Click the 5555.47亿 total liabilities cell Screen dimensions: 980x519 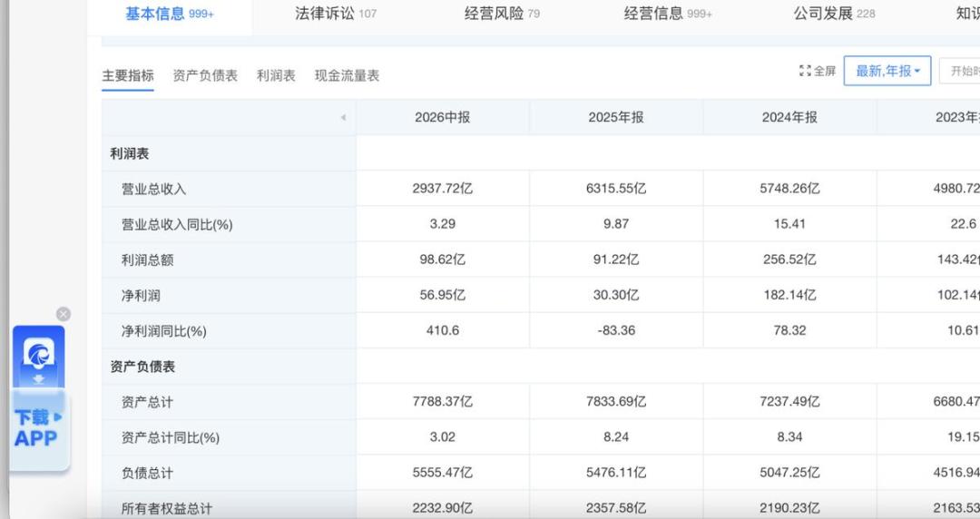pyautogui.click(x=443, y=473)
